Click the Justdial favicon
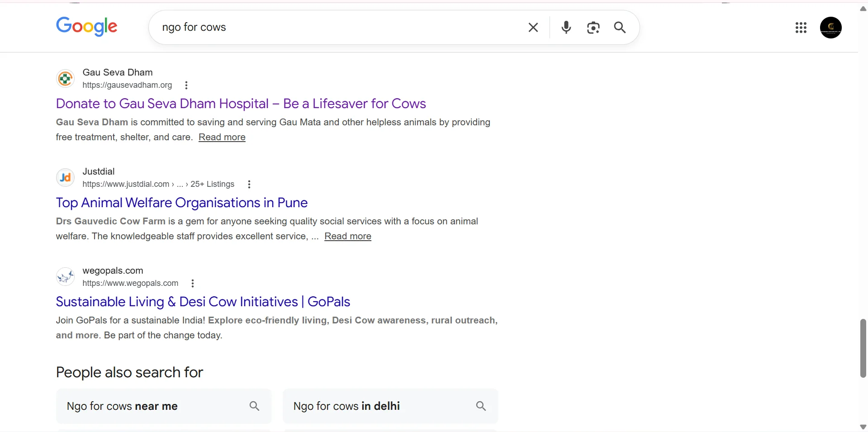868x432 pixels. click(65, 178)
